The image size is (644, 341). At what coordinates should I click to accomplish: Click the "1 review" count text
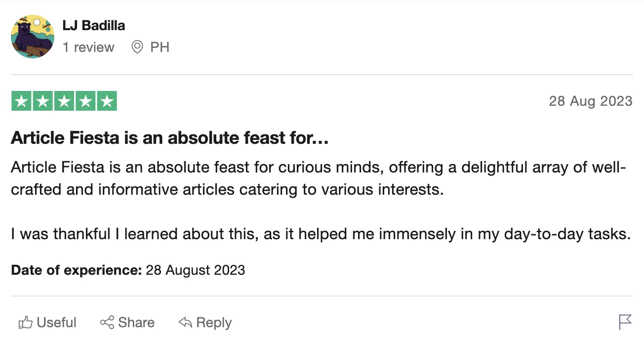pos(88,47)
